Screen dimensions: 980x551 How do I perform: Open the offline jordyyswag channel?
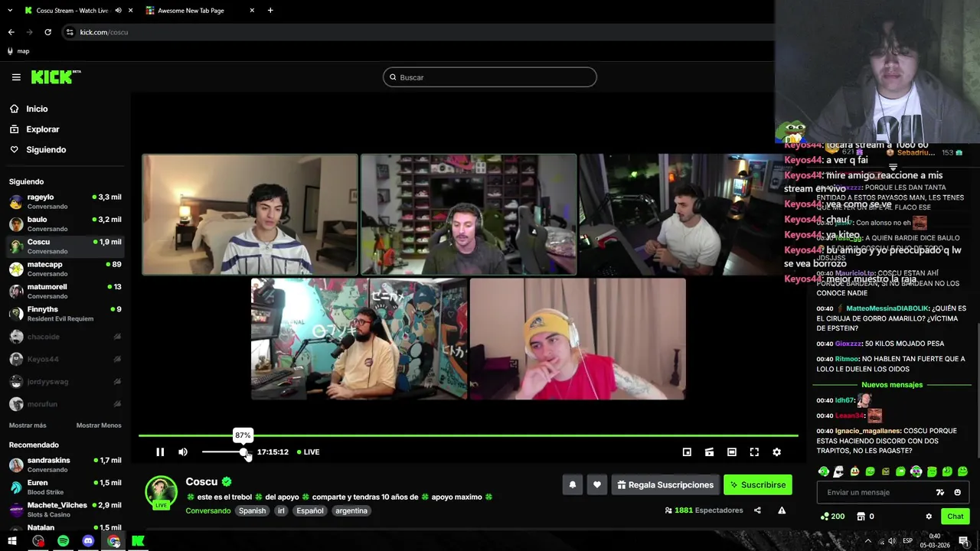point(65,381)
